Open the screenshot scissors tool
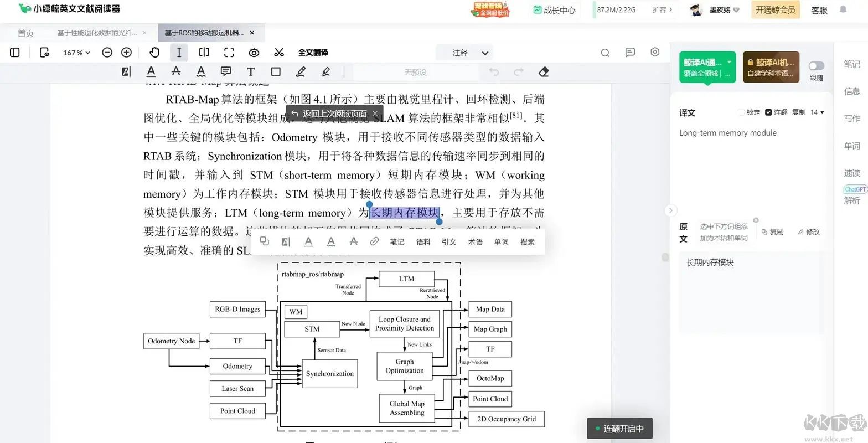Image resolution: width=868 pixels, height=443 pixels. click(279, 53)
